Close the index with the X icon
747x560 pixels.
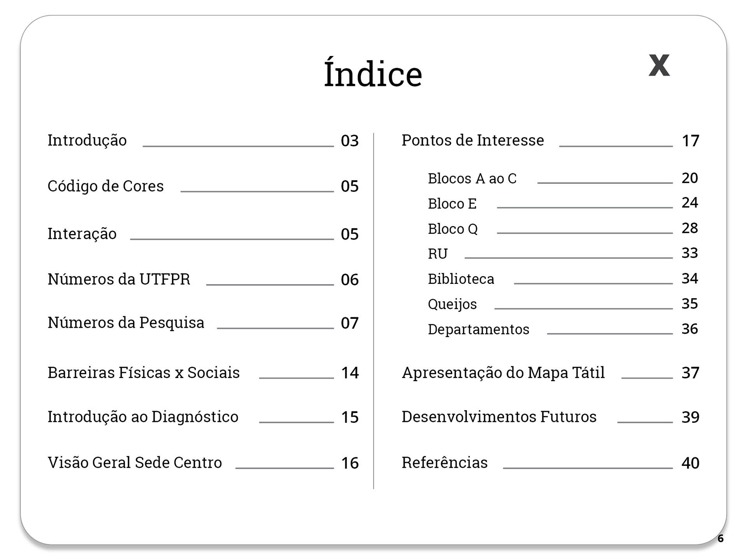(x=659, y=65)
